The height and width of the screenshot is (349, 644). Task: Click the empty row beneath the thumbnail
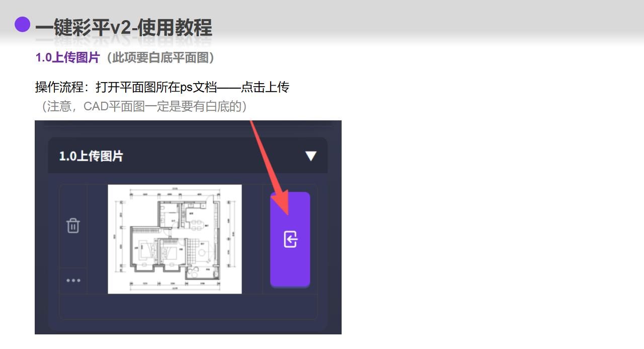point(188,306)
